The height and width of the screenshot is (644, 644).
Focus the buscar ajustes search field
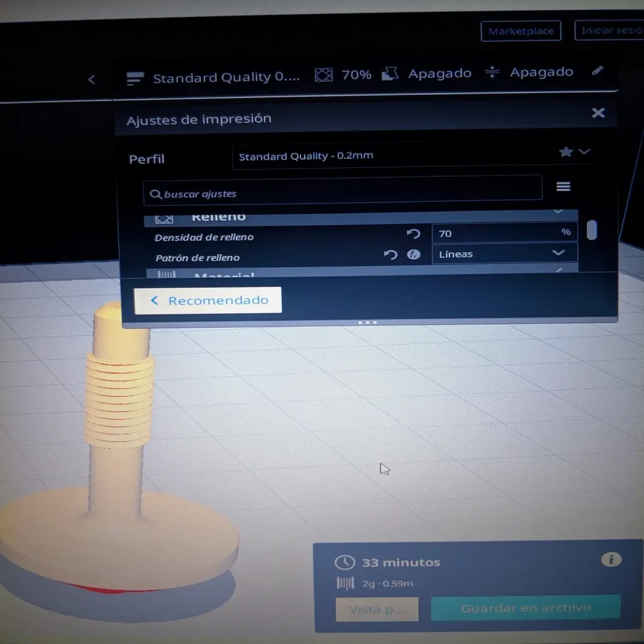tap(343, 191)
